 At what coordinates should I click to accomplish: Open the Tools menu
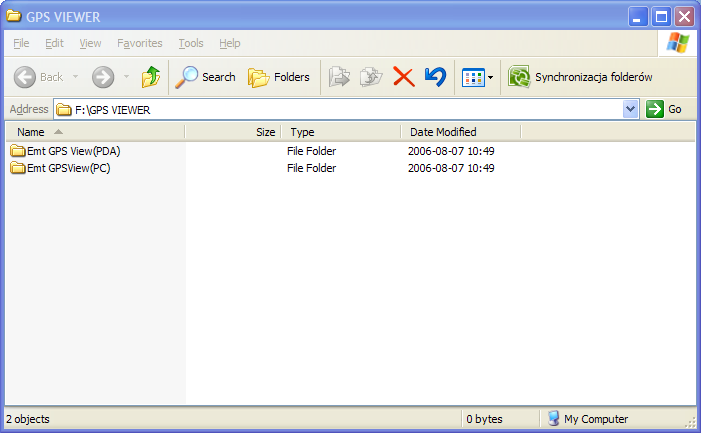coord(191,43)
